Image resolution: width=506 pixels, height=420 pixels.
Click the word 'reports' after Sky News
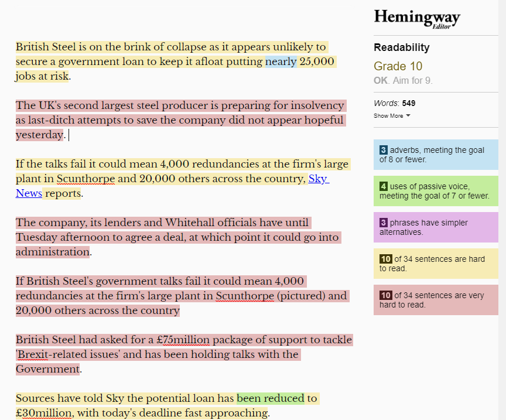tap(63, 193)
